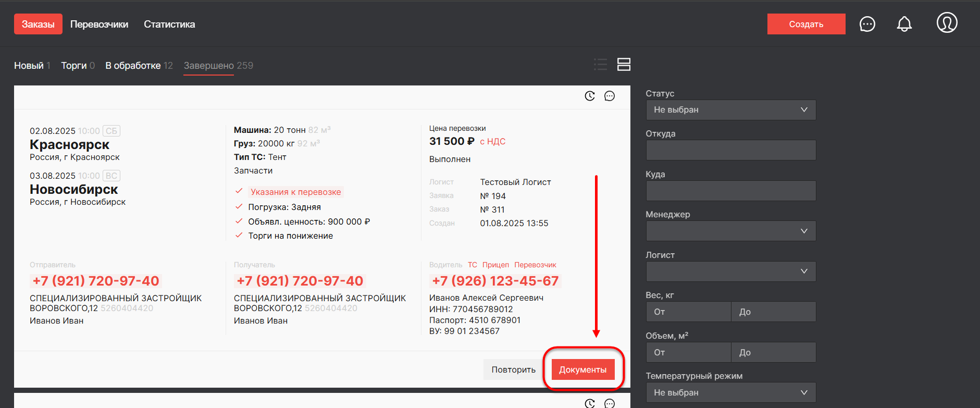The width and height of the screenshot is (980, 408).
Task: Call sender phone under Отправитель
Action: 96,281
